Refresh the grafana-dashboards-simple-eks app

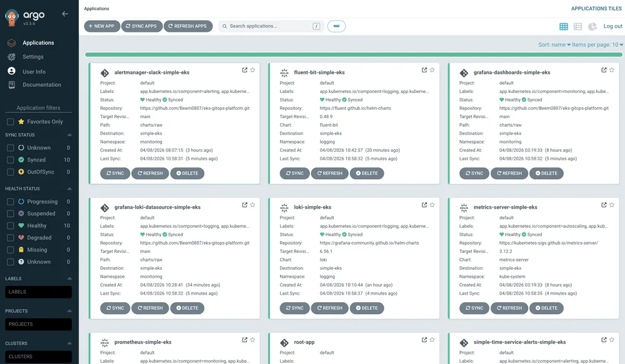click(509, 173)
